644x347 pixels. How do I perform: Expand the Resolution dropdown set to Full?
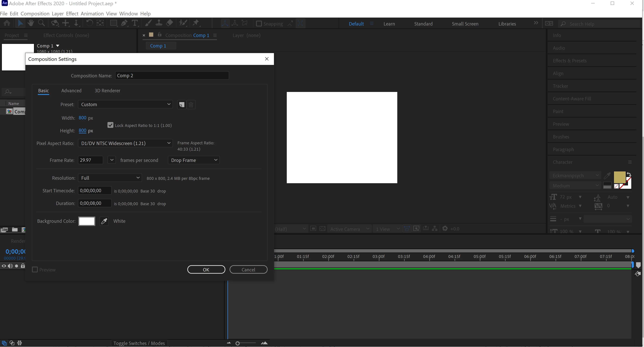110,178
